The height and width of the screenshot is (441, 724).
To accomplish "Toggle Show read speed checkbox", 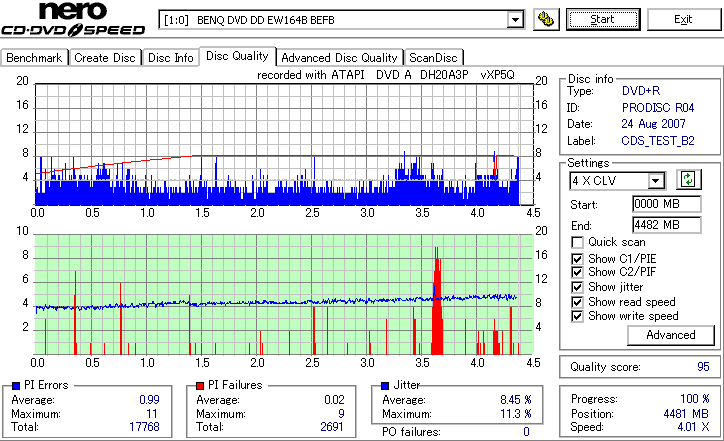I will tap(577, 302).
